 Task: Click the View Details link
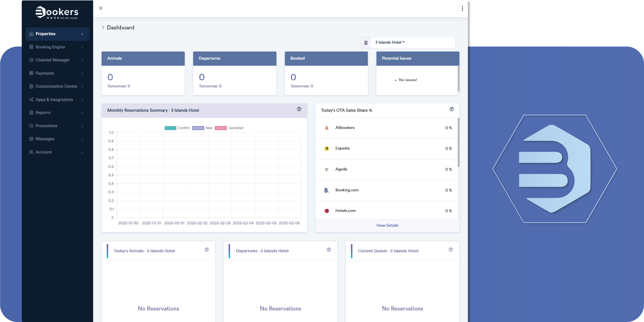(387, 225)
